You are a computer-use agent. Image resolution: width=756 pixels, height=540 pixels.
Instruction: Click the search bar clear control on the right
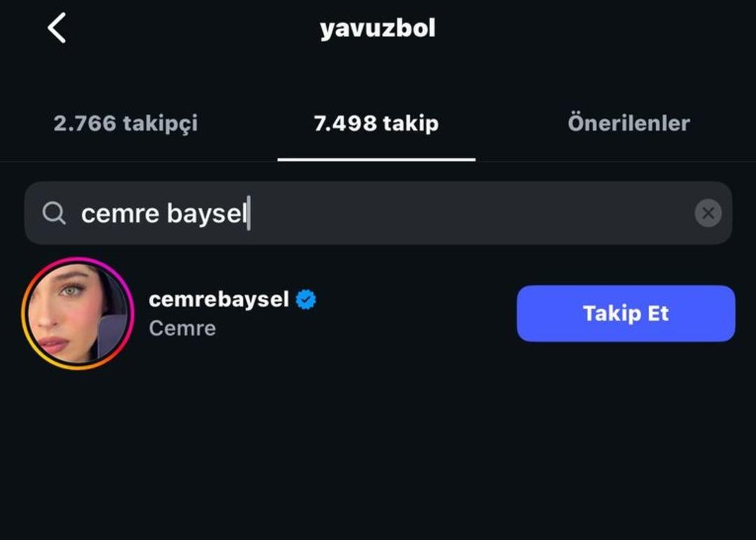tap(709, 213)
